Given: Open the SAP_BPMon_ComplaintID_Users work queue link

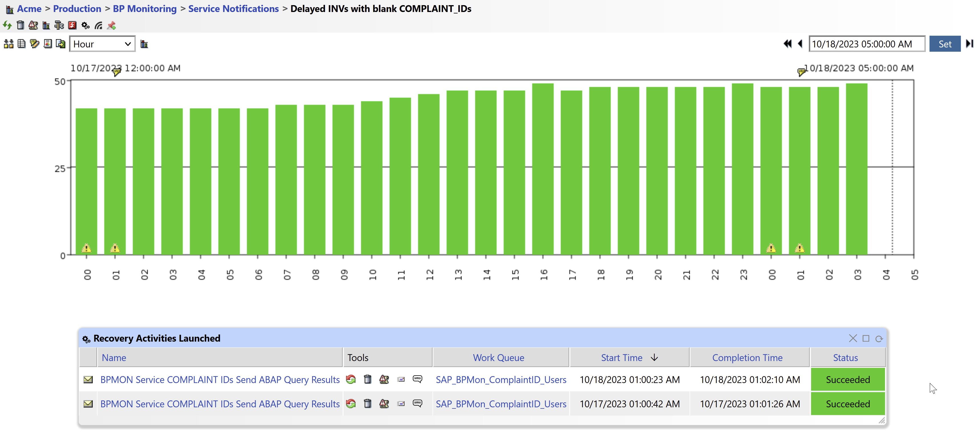Looking at the screenshot, I should point(501,379).
